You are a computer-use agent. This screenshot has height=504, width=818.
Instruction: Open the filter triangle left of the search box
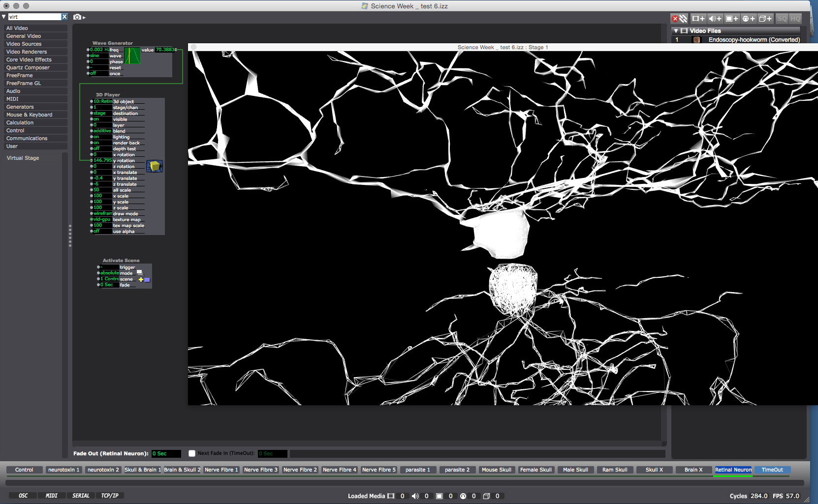tap(4, 17)
